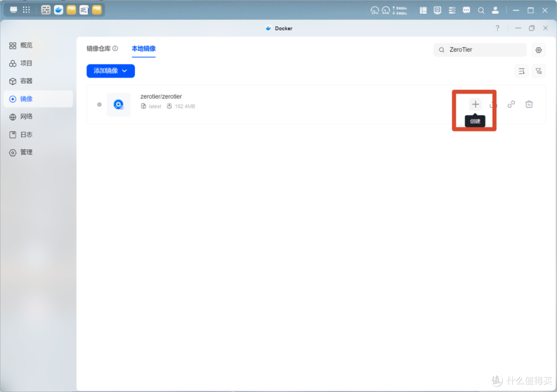Show desktop using the monitor icon in top bar
Screen dimensions: 557x392
[13, 10]
